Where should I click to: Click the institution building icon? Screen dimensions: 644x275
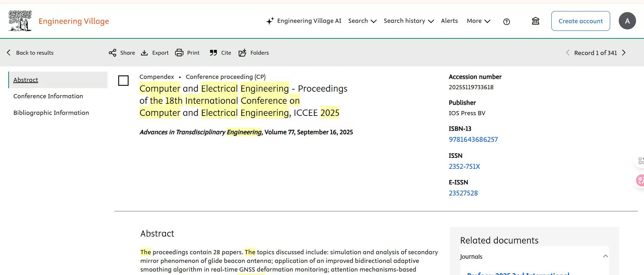pos(535,21)
